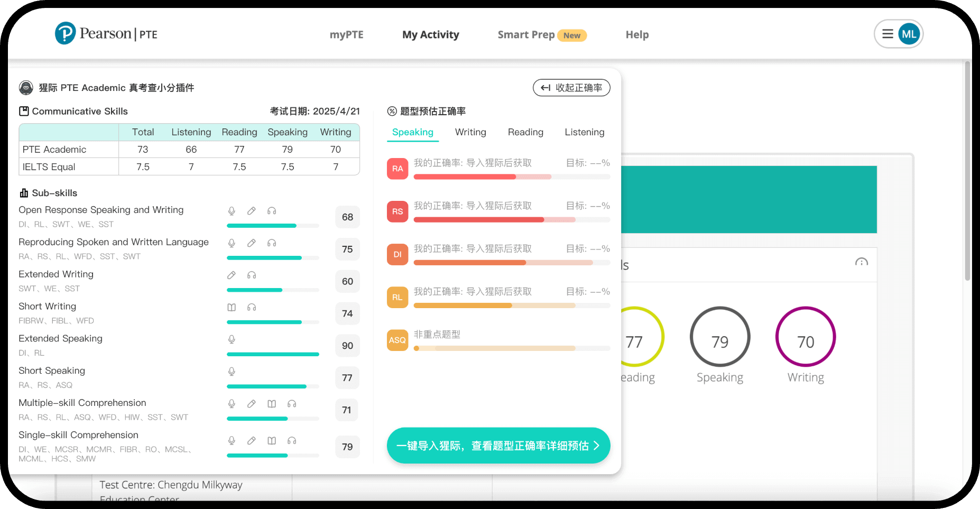Image resolution: width=980 pixels, height=509 pixels.
Task: Click microphone icon in Short Speaking row
Action: click(x=232, y=372)
